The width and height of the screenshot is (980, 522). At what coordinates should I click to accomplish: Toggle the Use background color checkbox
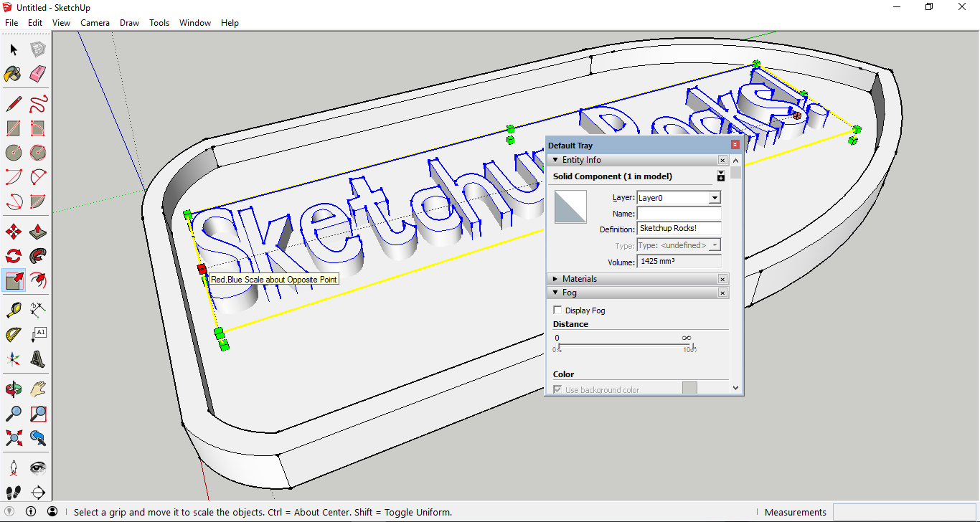point(557,389)
